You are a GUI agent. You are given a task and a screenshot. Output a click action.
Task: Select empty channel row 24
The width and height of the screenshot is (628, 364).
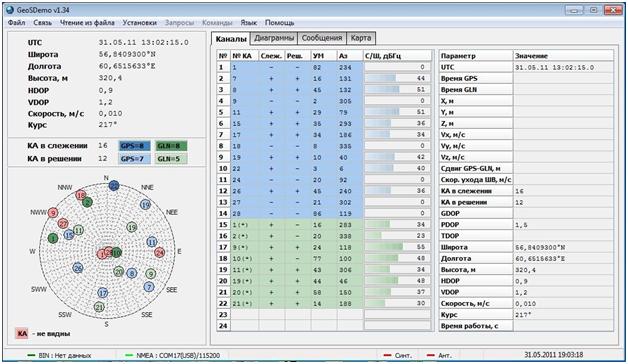(x=324, y=326)
